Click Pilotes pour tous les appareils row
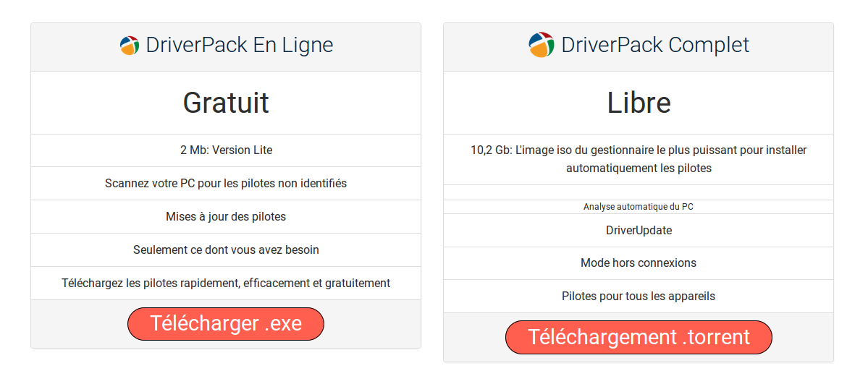 [x=639, y=297]
